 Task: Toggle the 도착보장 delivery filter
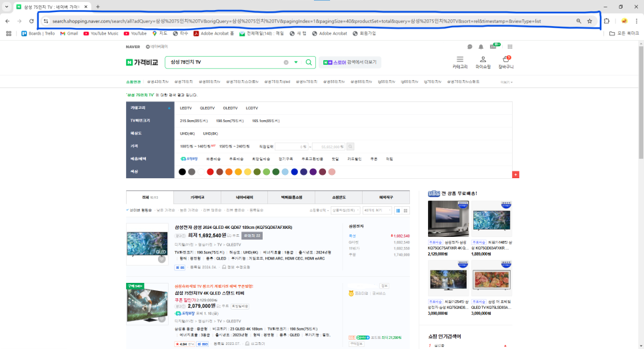(189, 159)
